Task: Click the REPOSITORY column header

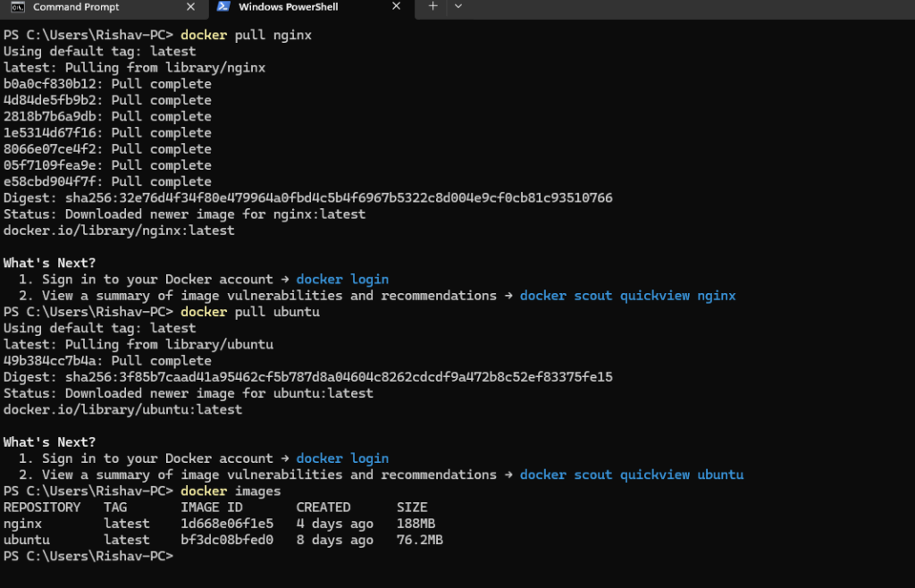Action: 42,508
